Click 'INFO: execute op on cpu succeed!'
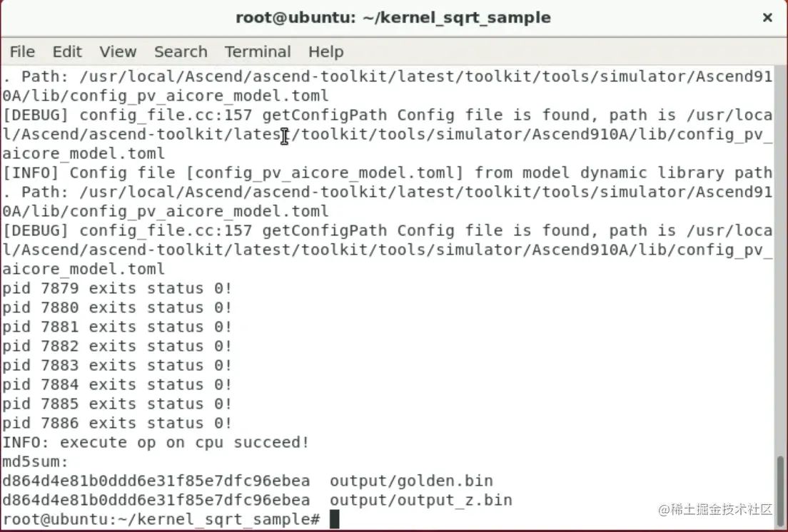Image resolution: width=788 pixels, height=532 pixels. 156,442
